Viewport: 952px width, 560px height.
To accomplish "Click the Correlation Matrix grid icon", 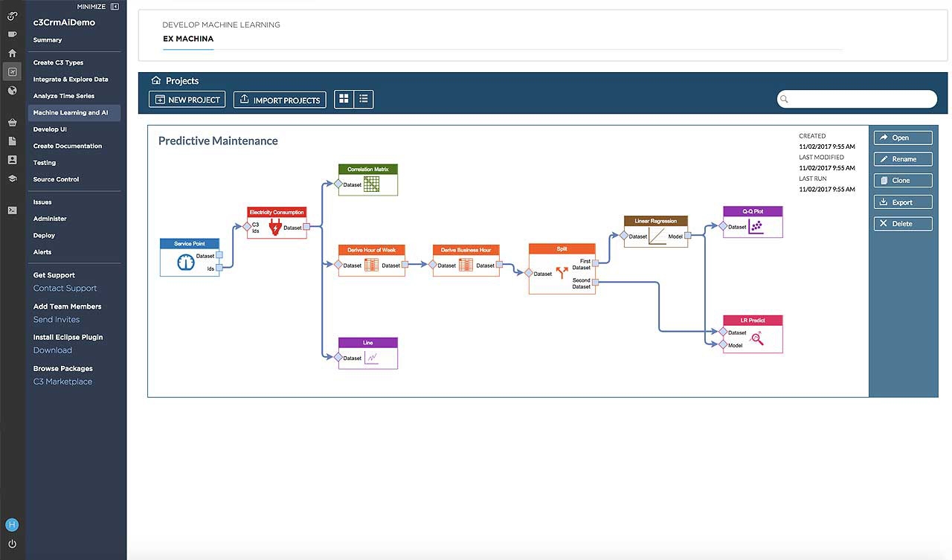I will (372, 184).
